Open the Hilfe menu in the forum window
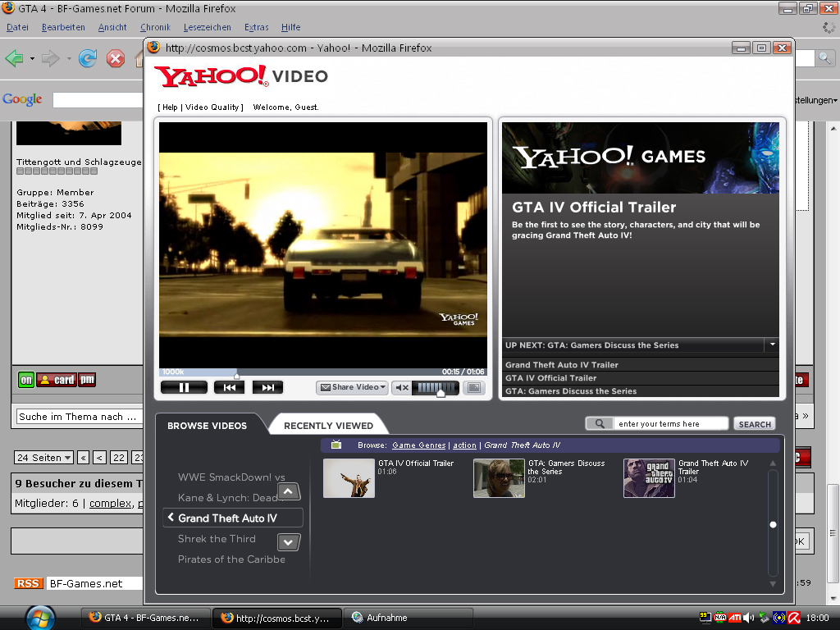 click(x=291, y=27)
